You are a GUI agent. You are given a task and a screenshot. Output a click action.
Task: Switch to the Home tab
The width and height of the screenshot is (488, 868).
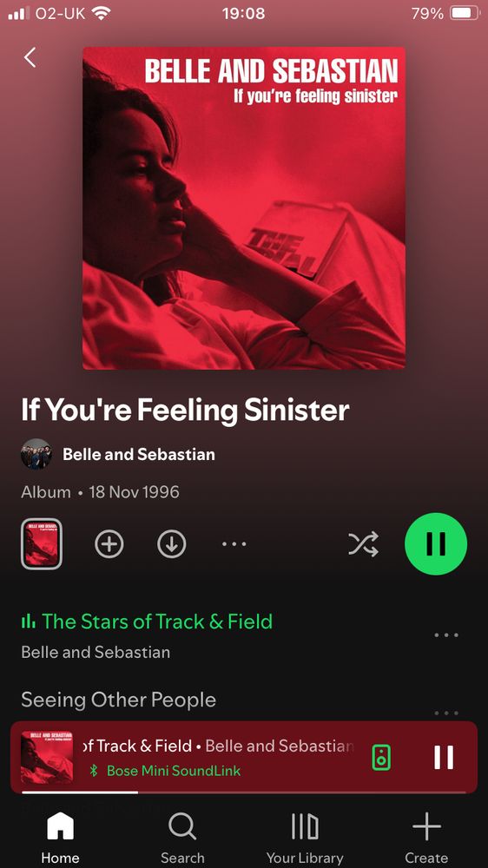click(60, 837)
